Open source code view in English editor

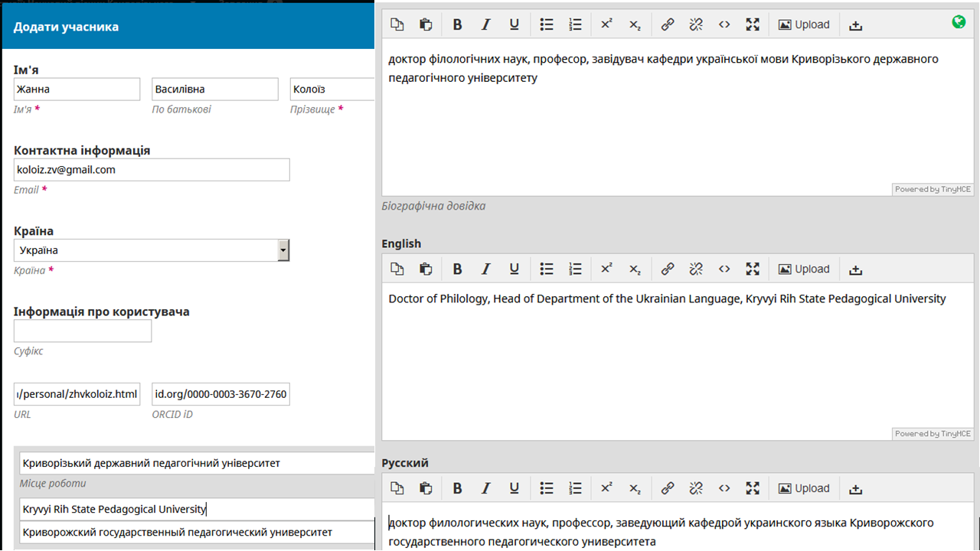pyautogui.click(x=724, y=269)
